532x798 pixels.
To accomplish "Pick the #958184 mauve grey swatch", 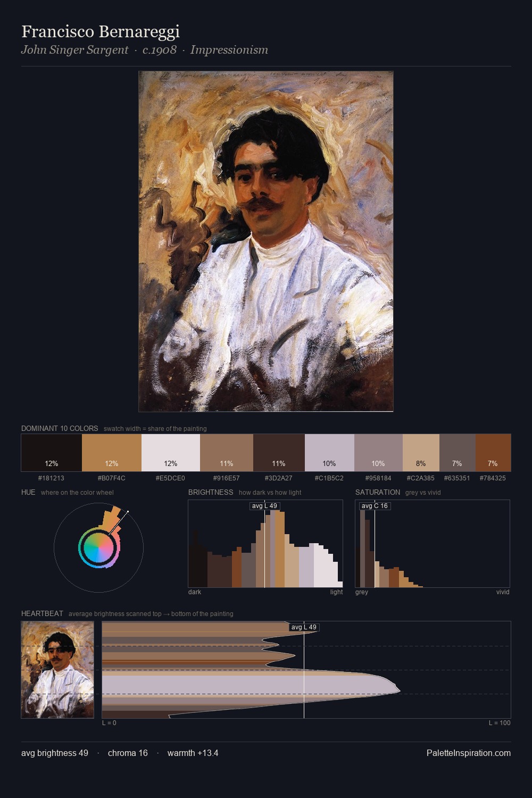I will 378,453.
